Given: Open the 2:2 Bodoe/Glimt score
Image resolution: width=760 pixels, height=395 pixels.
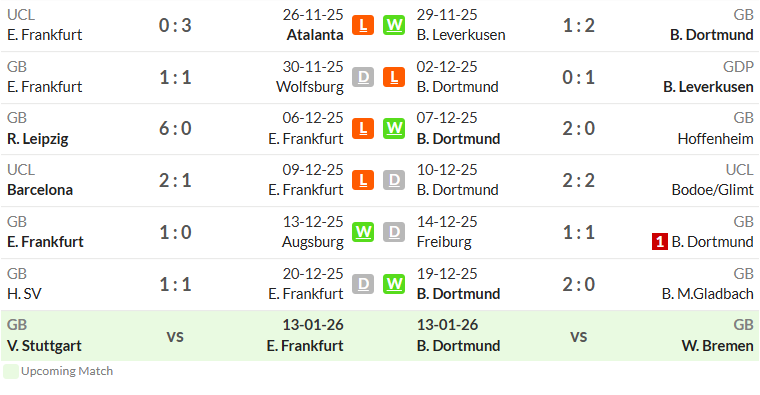Looking at the screenshot, I should 578,180.
